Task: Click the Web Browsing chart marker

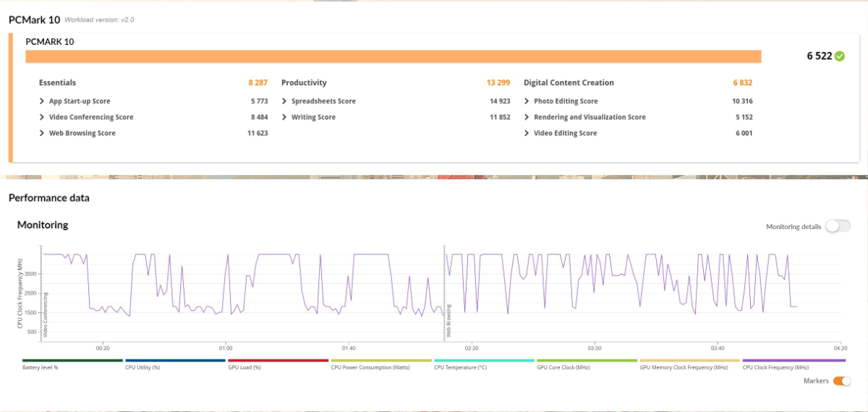Action: coord(448,321)
